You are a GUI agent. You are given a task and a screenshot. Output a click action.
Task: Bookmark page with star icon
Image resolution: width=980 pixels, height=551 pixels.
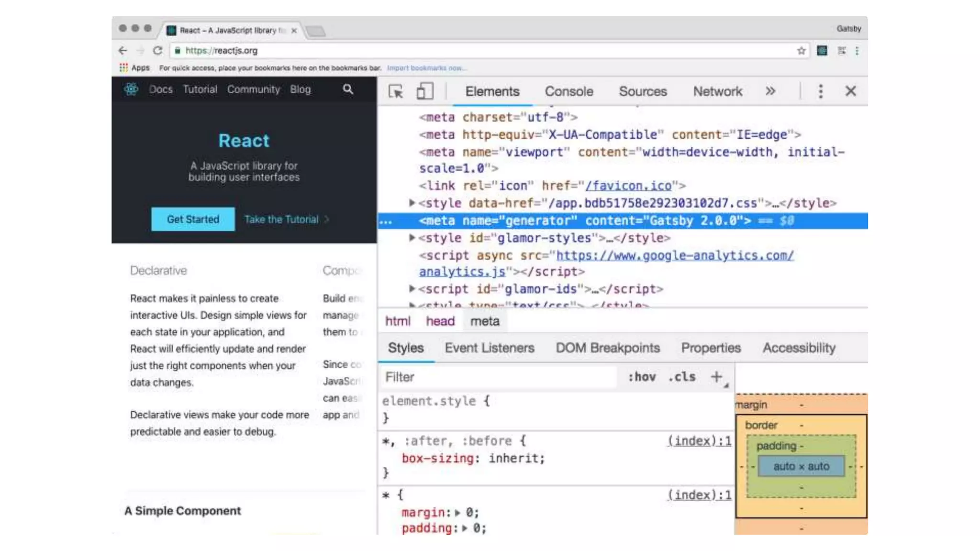tap(801, 51)
